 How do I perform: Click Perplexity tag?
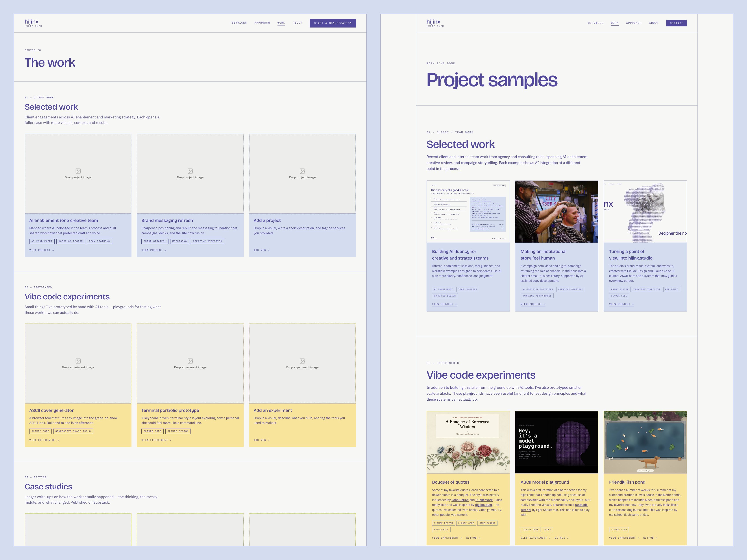coord(441,530)
